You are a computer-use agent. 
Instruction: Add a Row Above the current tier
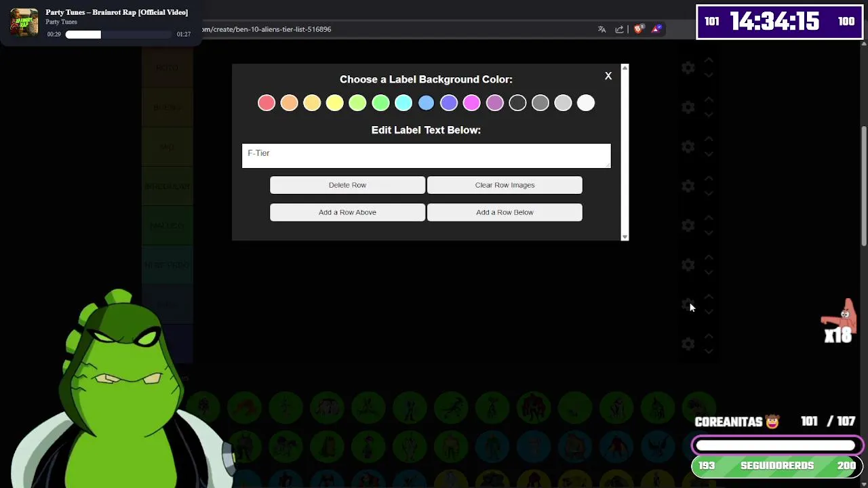(x=347, y=212)
